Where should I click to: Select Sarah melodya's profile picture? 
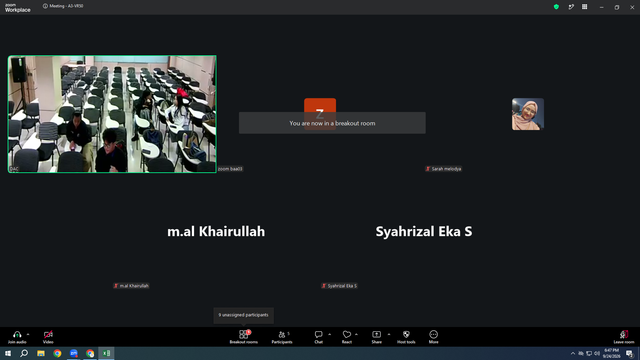(528, 114)
